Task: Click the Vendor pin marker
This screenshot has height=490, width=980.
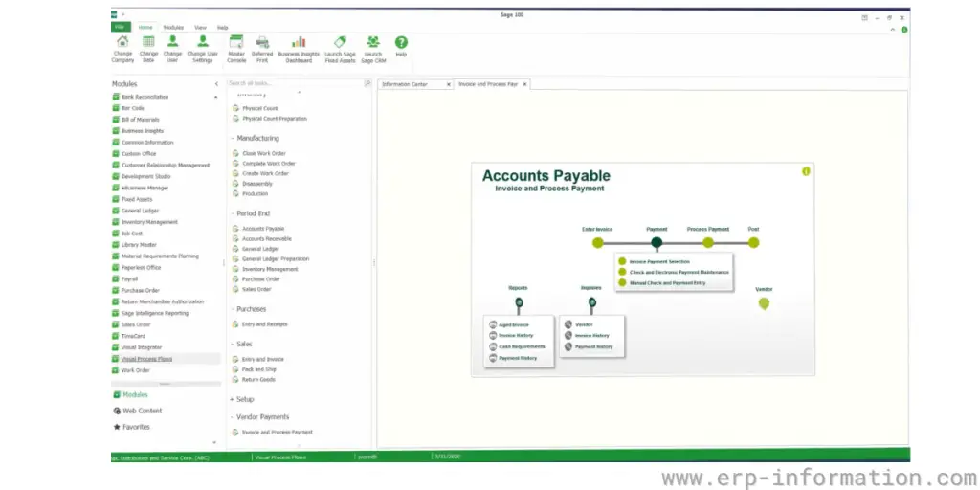Action: [764, 303]
